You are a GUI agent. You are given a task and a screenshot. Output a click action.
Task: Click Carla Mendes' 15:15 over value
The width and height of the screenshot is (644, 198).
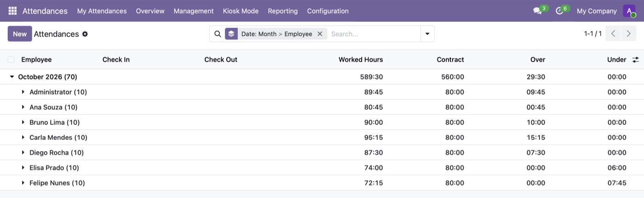pyautogui.click(x=536, y=137)
